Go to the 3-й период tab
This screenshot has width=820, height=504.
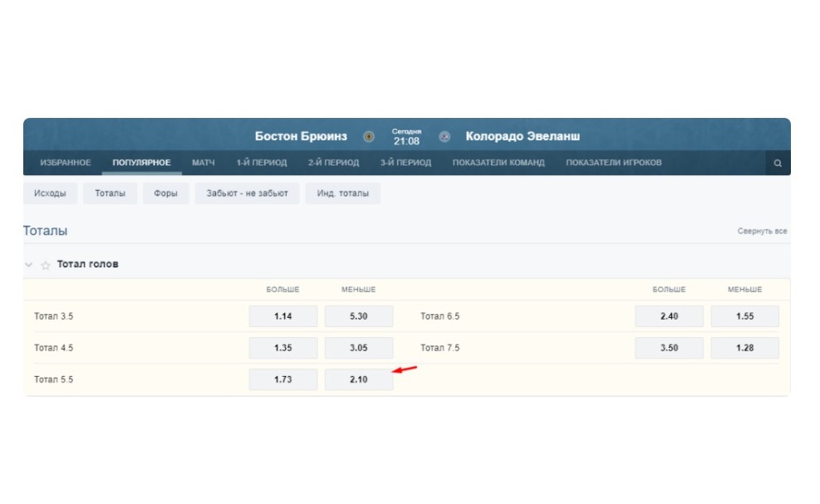405,163
